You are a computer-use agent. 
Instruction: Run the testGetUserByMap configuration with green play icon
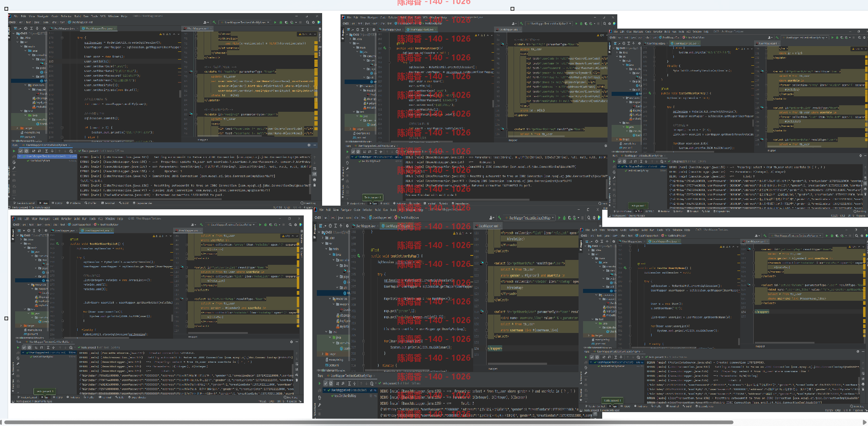click(x=559, y=218)
